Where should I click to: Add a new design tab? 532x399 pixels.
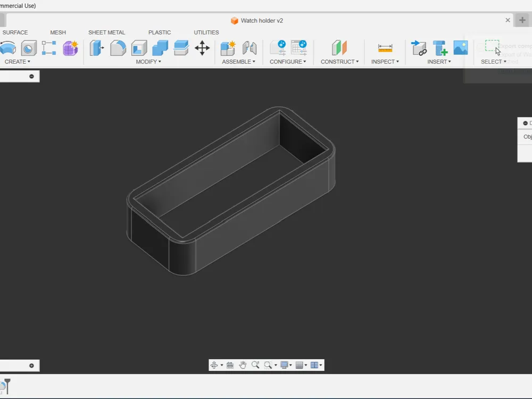tap(522, 20)
